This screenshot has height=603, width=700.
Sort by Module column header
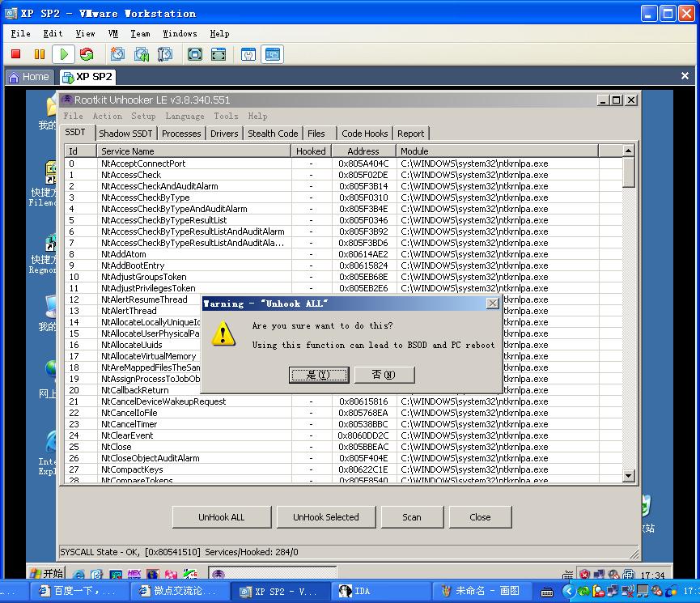click(x=497, y=151)
